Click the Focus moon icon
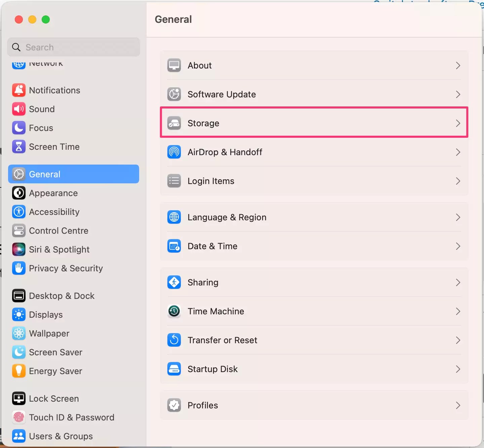 tap(19, 128)
